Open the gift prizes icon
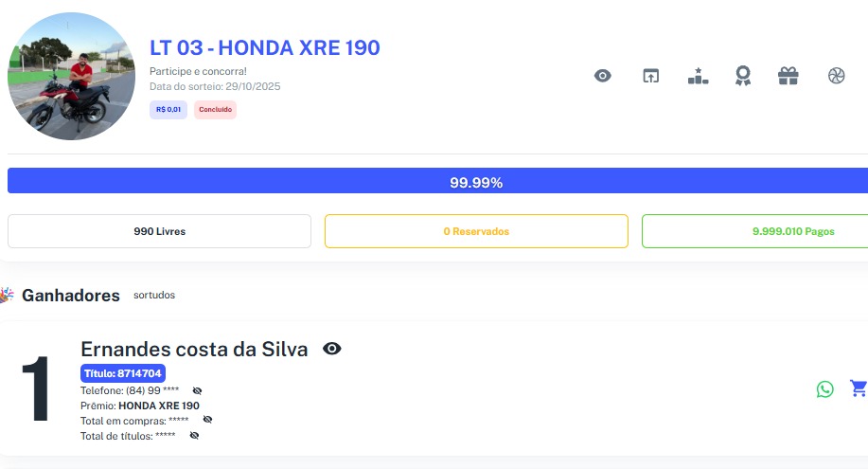Image resolution: width=868 pixels, height=469 pixels. [x=788, y=76]
